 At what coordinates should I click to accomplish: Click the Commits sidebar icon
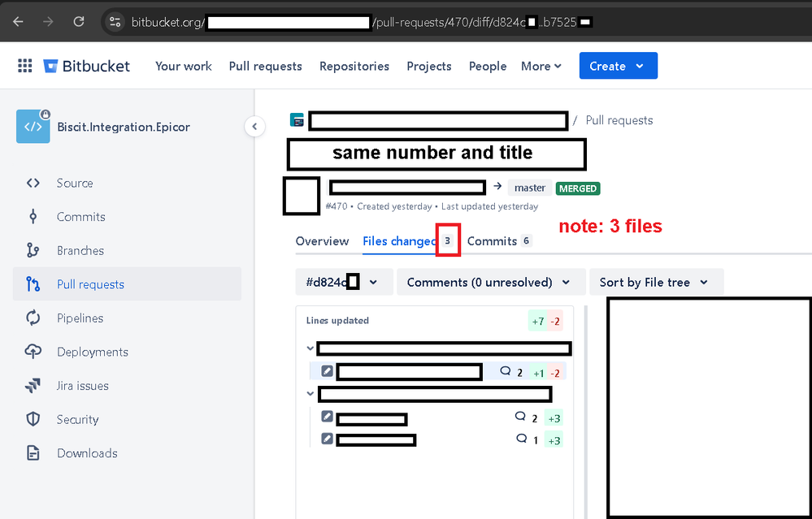pos(33,216)
